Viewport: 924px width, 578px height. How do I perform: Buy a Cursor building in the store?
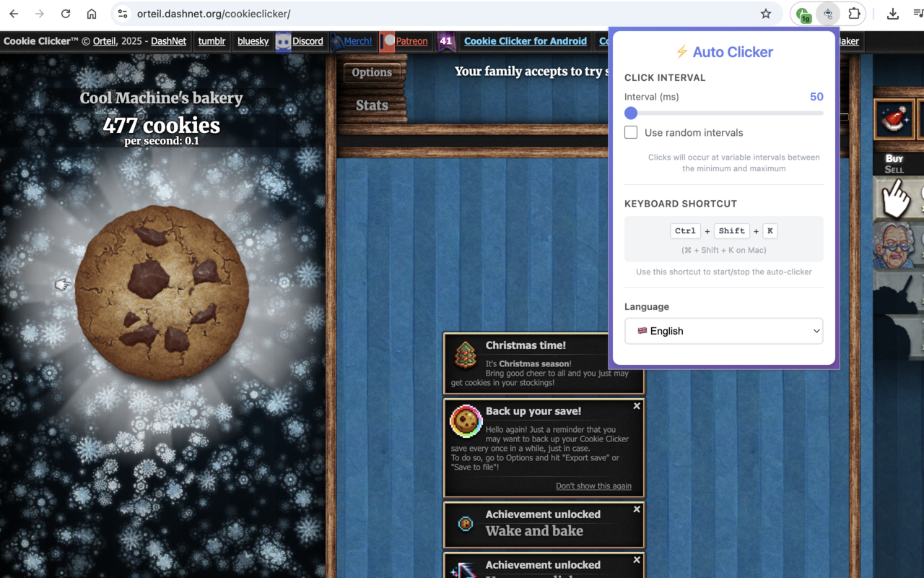(899, 199)
